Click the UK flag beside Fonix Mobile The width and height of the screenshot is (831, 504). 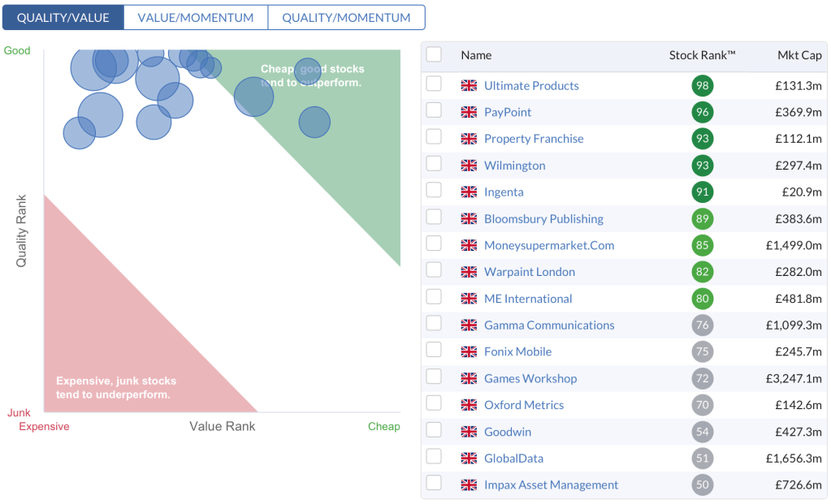pos(469,352)
